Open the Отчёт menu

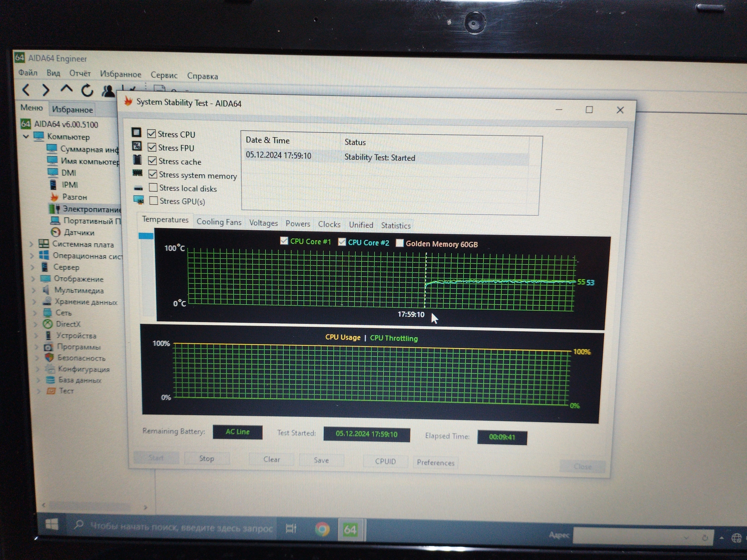point(80,73)
